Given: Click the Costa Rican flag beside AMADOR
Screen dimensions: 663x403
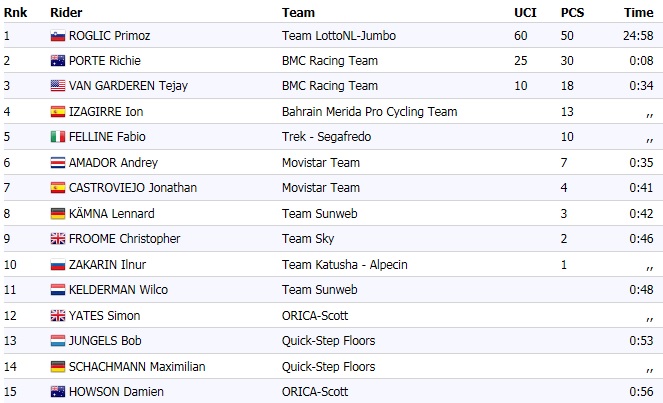Looking at the screenshot, I should click(x=58, y=162).
